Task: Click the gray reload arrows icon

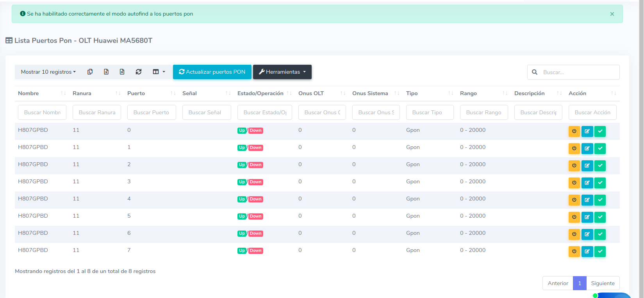Action: (139, 72)
